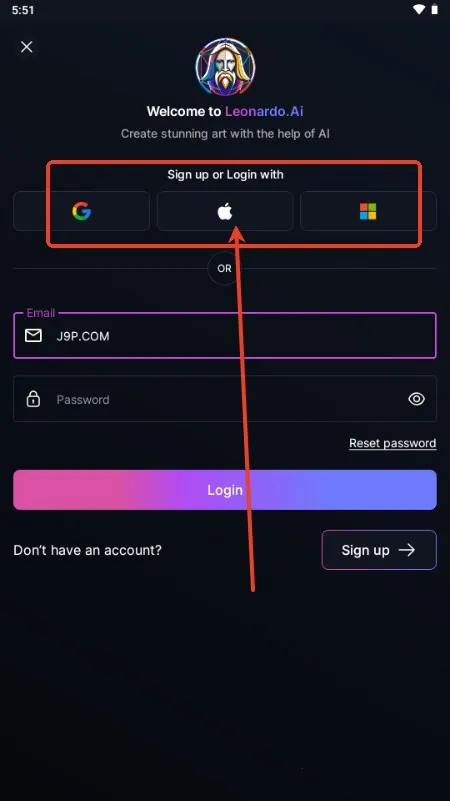
Task: Sign in with the Google icon
Action: click(81, 211)
